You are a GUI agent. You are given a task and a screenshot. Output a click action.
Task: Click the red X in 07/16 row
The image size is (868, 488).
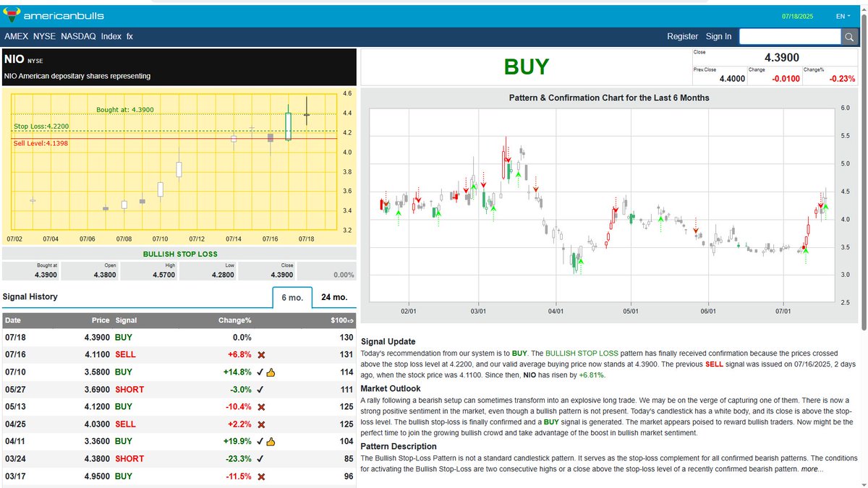tap(261, 355)
